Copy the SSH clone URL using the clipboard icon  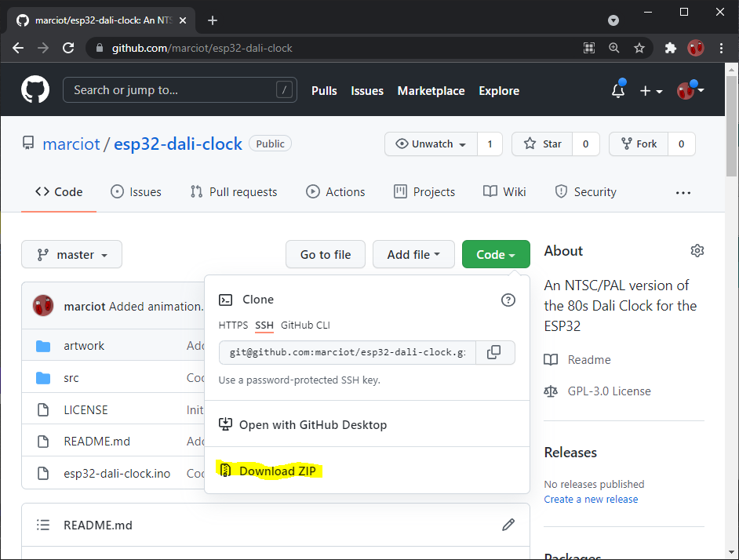[495, 352]
